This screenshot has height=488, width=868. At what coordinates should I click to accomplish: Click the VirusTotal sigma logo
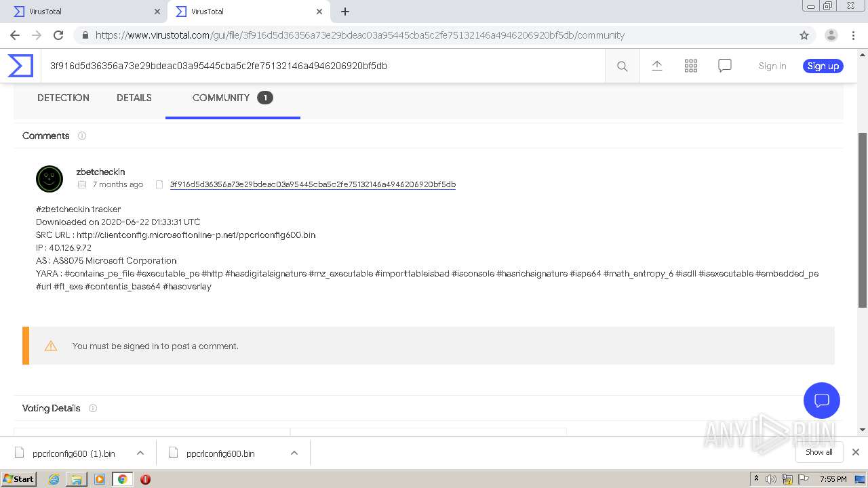20,66
